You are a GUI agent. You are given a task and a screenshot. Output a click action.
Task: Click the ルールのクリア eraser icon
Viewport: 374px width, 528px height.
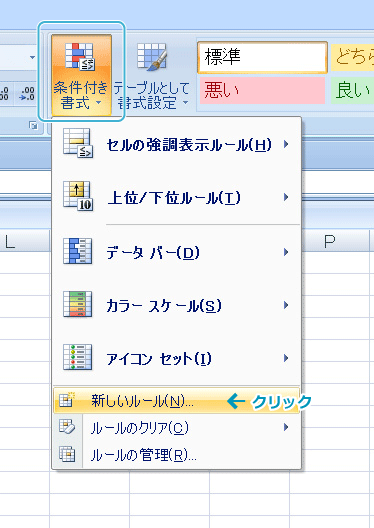(67, 427)
